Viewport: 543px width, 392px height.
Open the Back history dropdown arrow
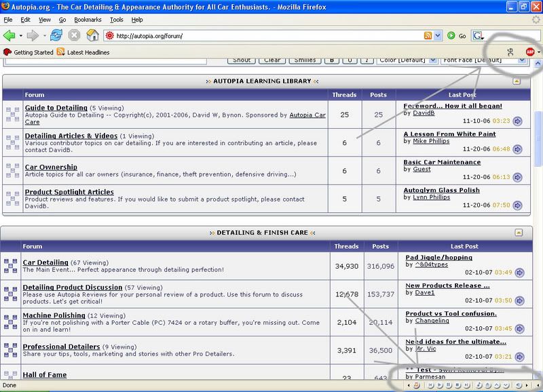click(21, 36)
